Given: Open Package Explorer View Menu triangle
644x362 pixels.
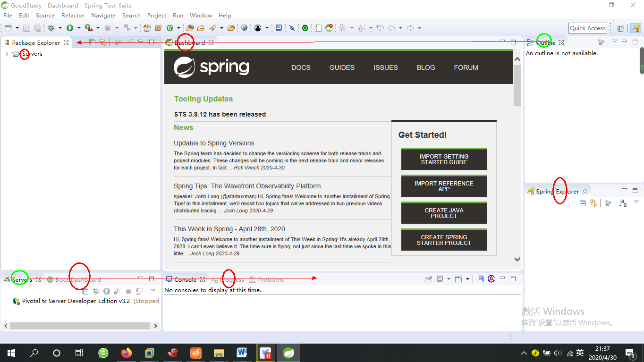Looking at the screenshot, I should tap(131, 42).
